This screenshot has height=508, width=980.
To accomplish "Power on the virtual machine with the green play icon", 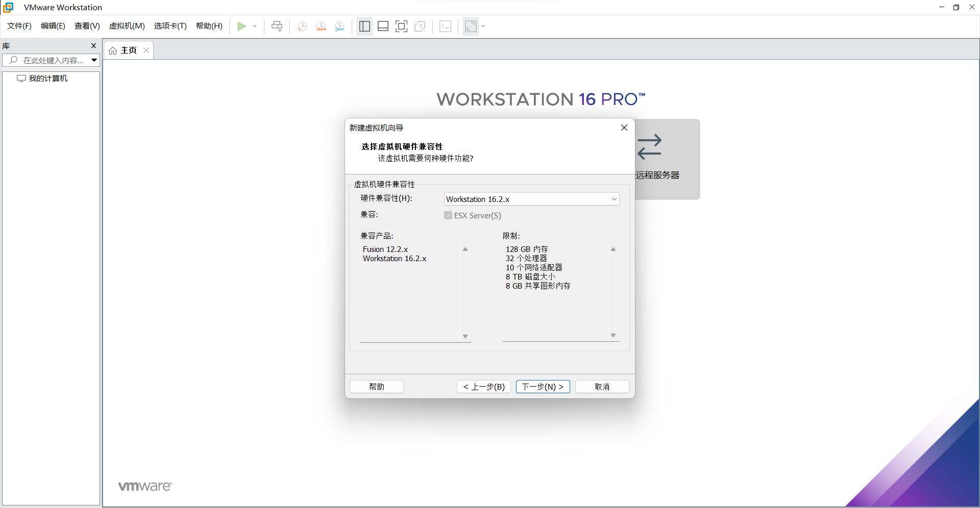I will click(241, 26).
